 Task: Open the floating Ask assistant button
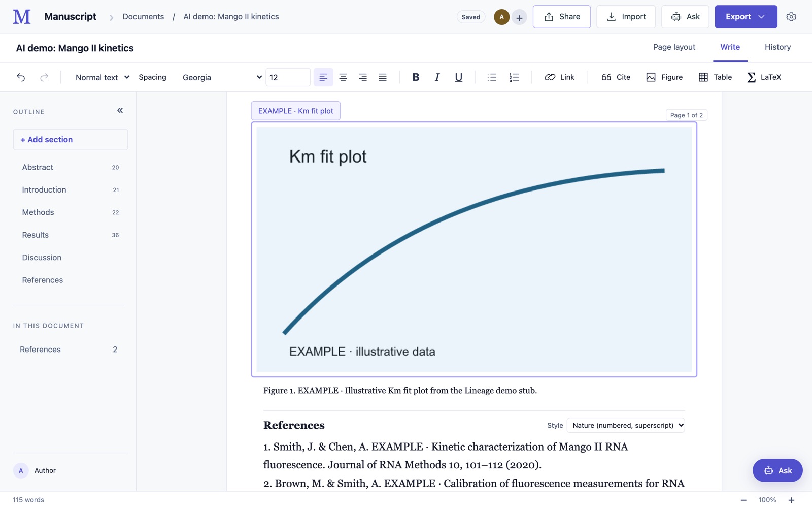pyautogui.click(x=777, y=470)
